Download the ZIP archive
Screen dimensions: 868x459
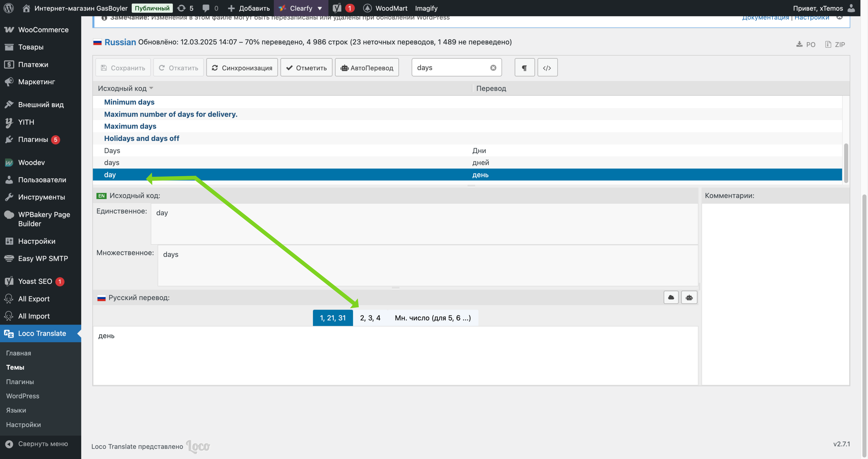(x=835, y=44)
